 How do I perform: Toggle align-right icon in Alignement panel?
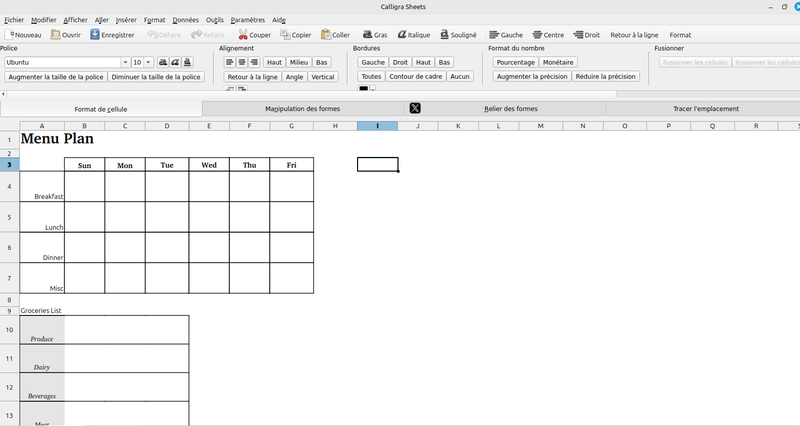tap(254, 62)
